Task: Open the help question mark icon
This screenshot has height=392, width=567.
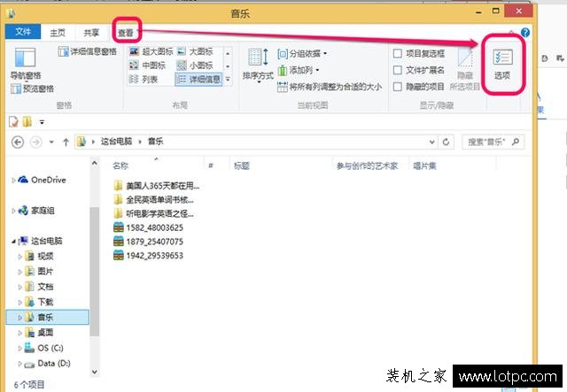Action: pyautogui.click(x=525, y=33)
